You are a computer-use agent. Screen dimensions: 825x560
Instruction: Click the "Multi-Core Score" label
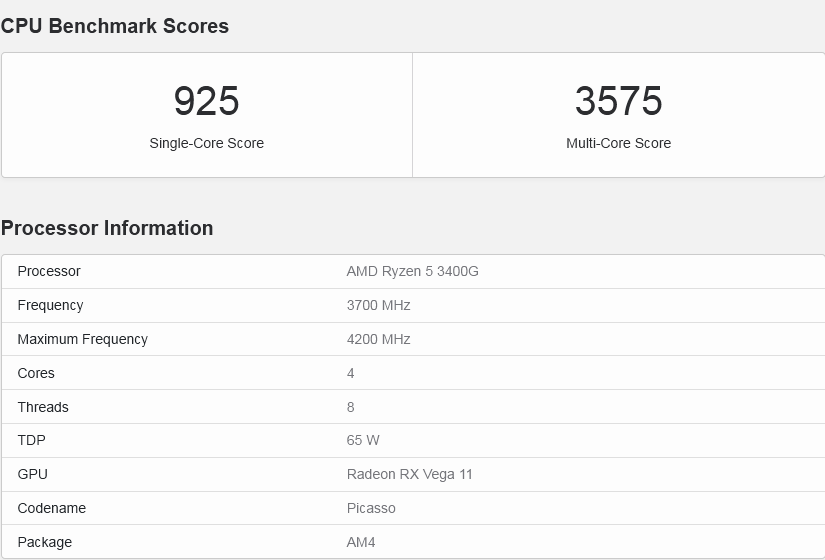click(618, 143)
